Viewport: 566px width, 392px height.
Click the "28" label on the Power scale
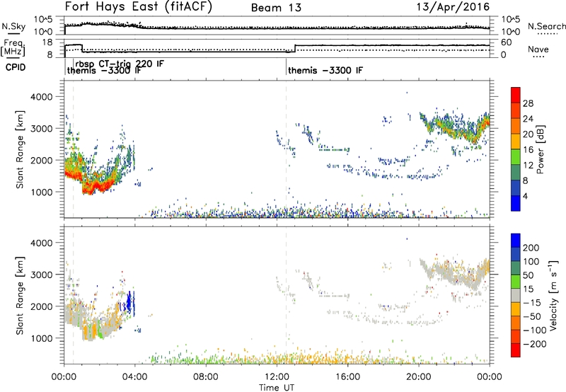[x=528, y=103]
